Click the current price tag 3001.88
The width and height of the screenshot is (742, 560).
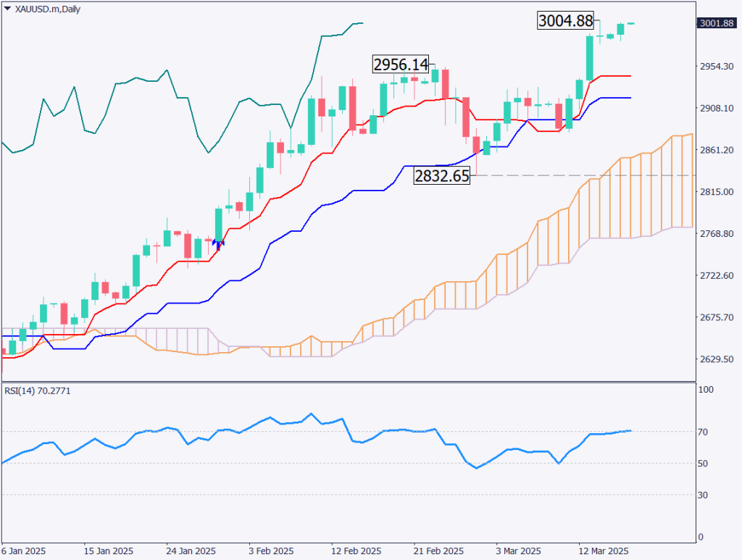pos(716,23)
